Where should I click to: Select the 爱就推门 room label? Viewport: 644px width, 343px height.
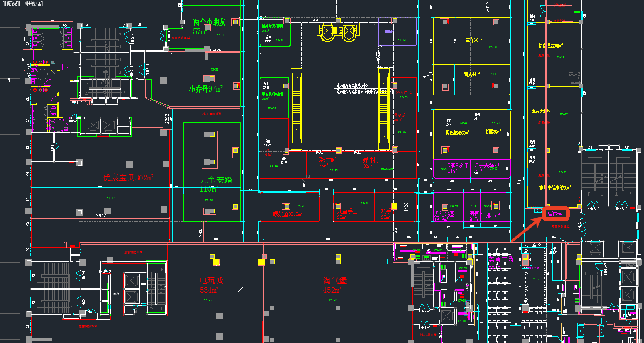(329, 160)
